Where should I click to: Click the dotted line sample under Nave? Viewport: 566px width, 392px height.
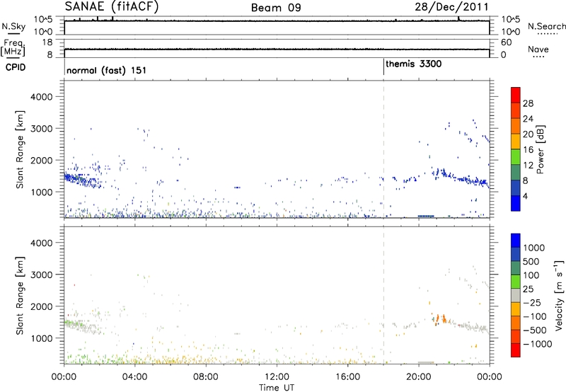(538, 57)
